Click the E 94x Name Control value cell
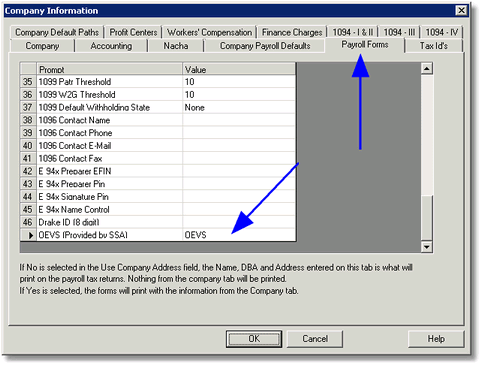482x366 pixels. [239, 209]
